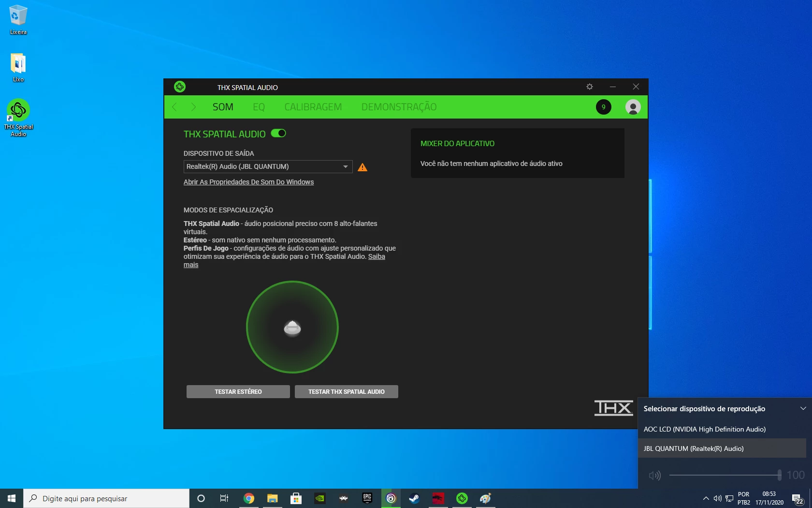Open Google Chrome from taskbar
Image resolution: width=812 pixels, height=508 pixels.
click(x=249, y=498)
